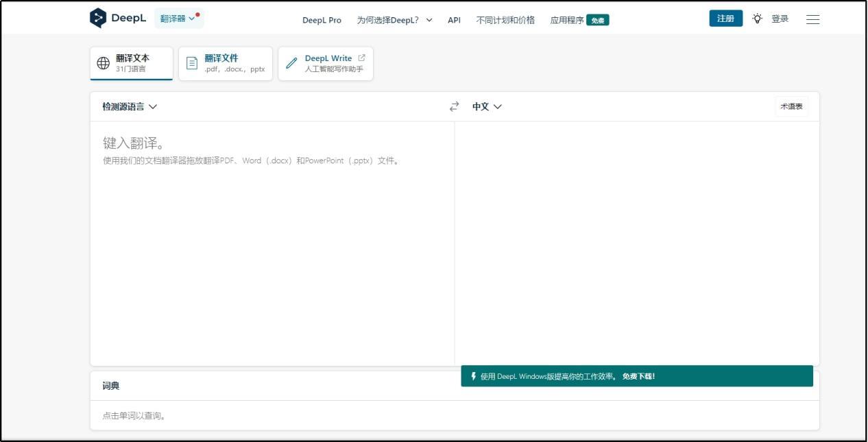Click the globe icon in 翻译文本

click(103, 63)
